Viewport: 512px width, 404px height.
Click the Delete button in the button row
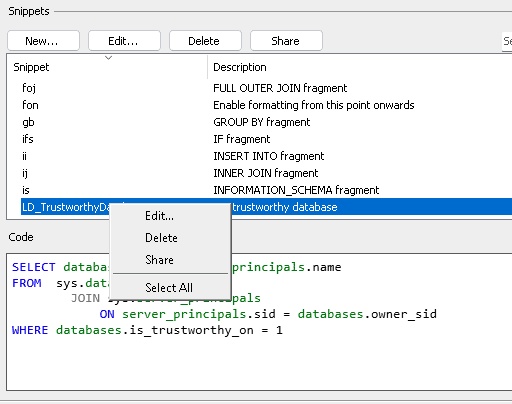pos(205,41)
